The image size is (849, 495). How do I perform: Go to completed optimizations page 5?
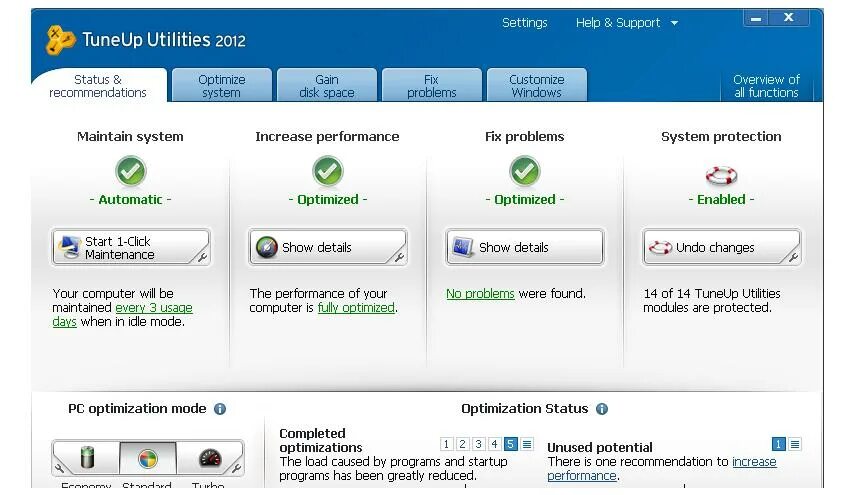coord(510,444)
